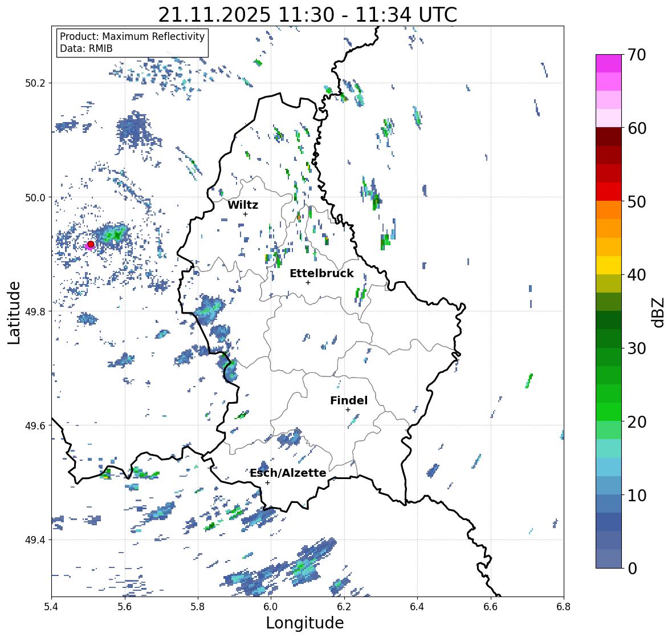Image resolution: width=672 pixels, height=637 pixels.
Task: Click the Ettelbruck cross marker
Action: pos(308,282)
